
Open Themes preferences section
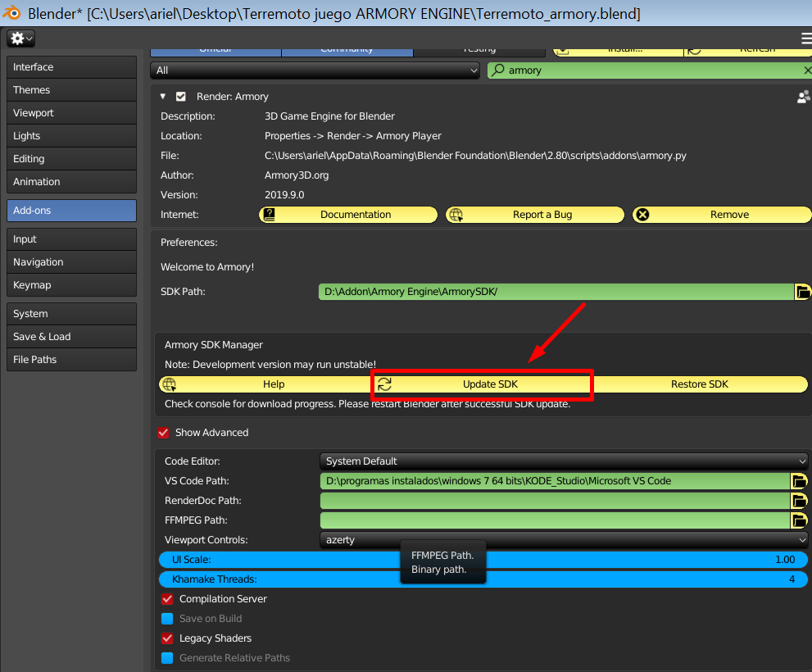[x=71, y=89]
